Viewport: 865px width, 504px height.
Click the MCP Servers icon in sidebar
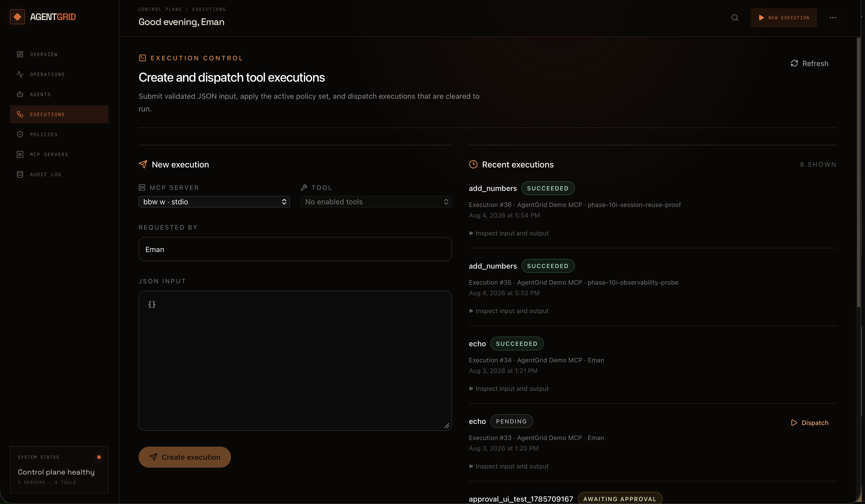[20, 154]
